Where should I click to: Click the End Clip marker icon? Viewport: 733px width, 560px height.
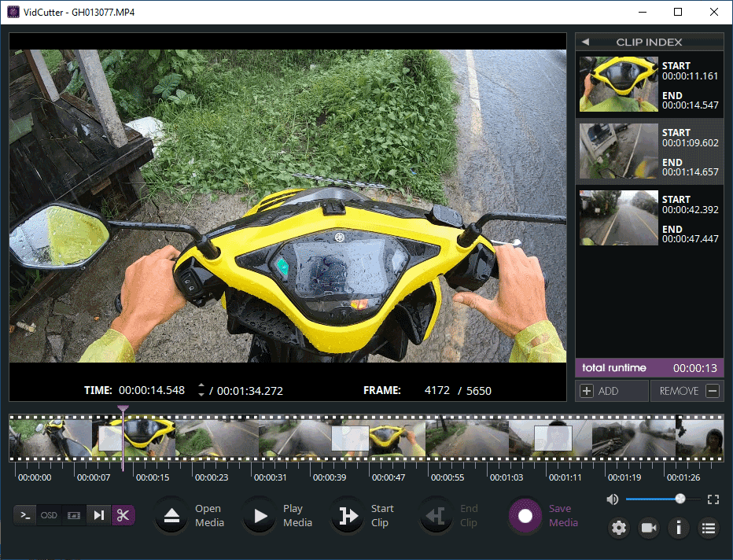(x=436, y=516)
